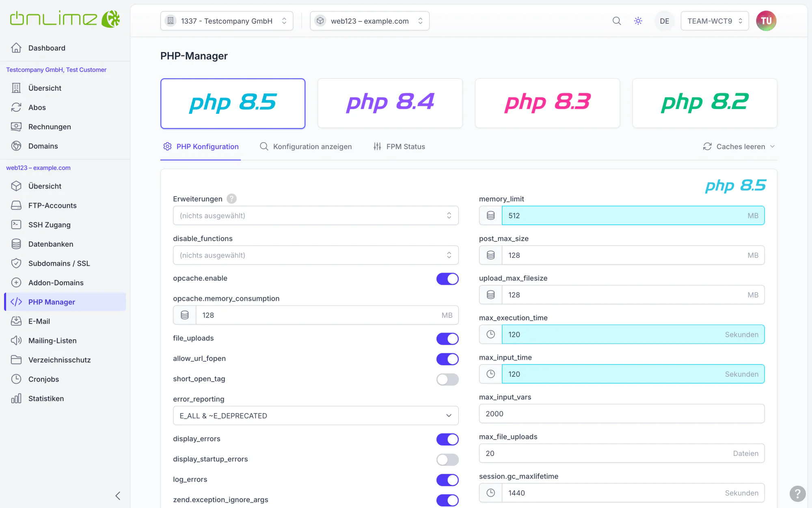This screenshot has height=508, width=812.
Task: Select the php 8.5 version card
Action: 233,104
